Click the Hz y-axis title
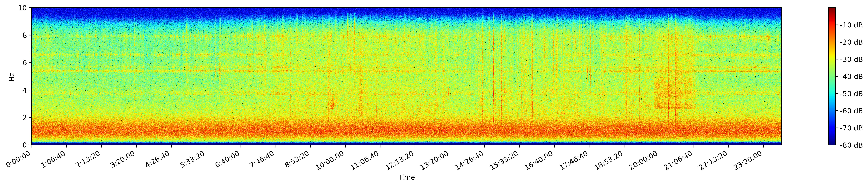The height and width of the screenshot is (186, 868). (x=12, y=76)
